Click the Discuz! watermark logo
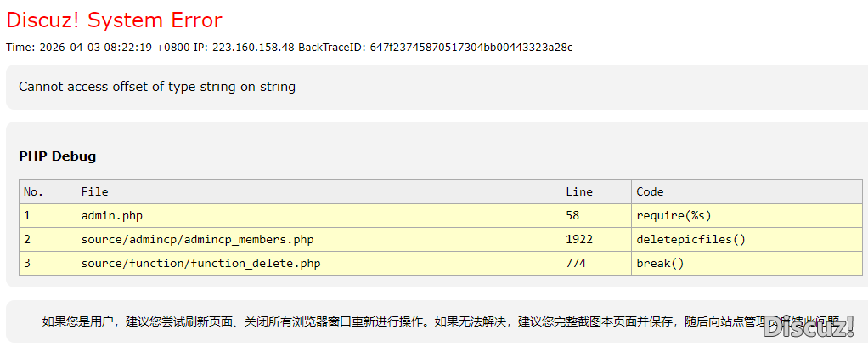The width and height of the screenshot is (868, 347). pyautogui.click(x=809, y=326)
